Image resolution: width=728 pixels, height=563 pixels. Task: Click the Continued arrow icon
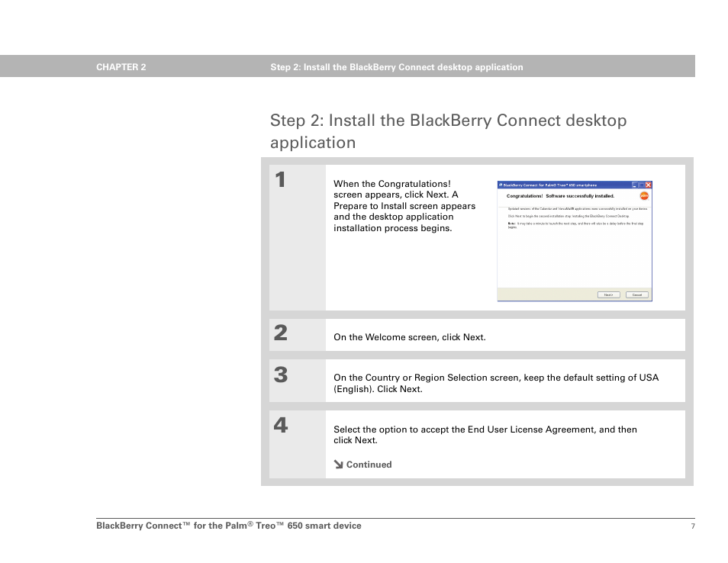(x=339, y=464)
